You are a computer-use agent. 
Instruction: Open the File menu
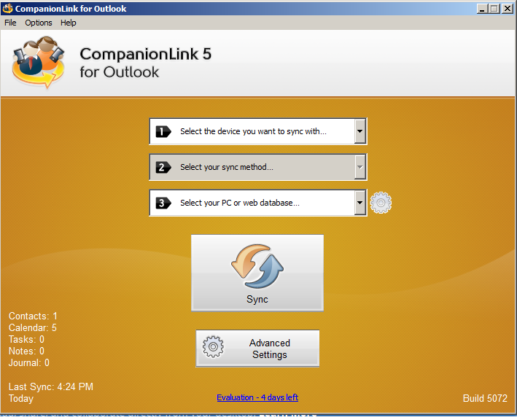[10, 23]
